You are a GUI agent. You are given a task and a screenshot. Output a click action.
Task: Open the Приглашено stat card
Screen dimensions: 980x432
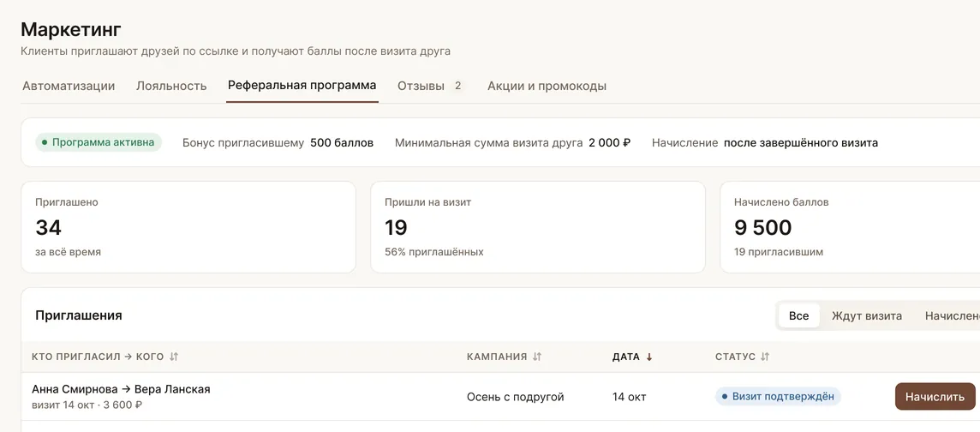[188, 227]
